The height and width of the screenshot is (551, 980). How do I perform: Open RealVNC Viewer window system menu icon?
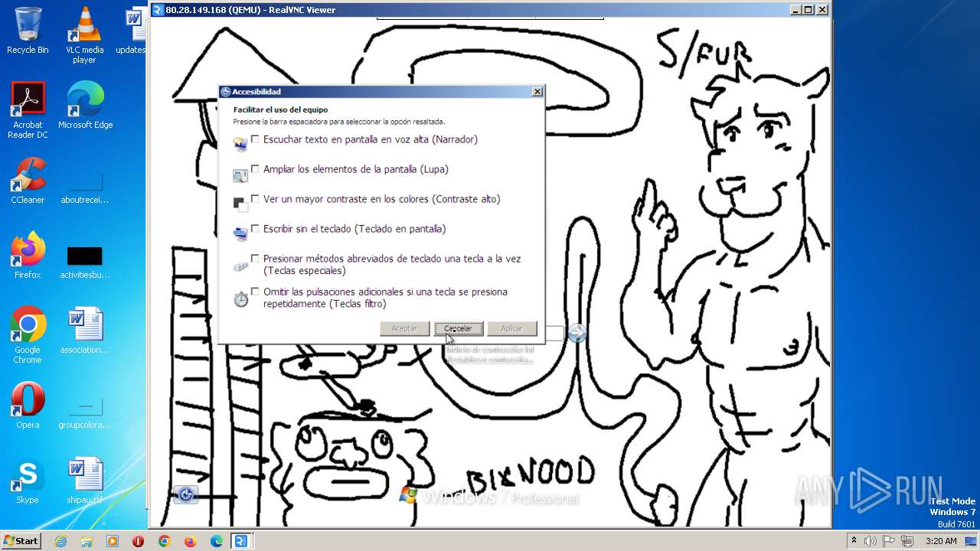[x=158, y=10]
